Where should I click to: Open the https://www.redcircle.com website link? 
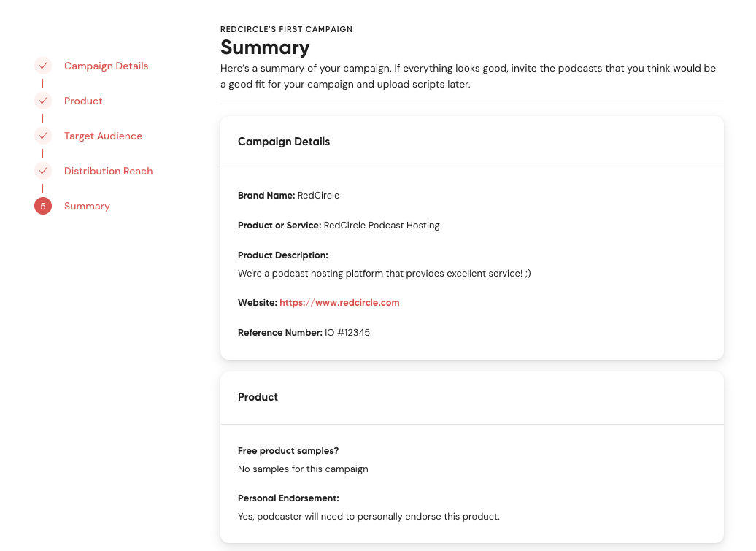pos(339,303)
